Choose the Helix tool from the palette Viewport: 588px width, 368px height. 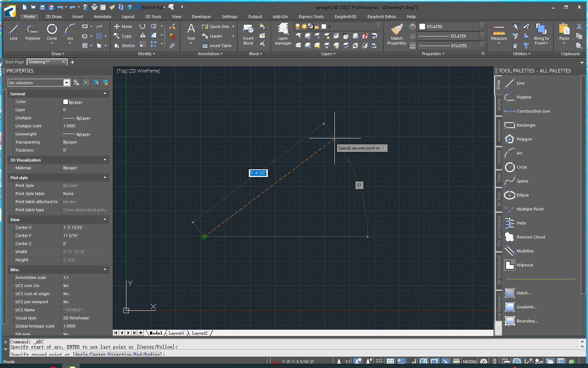tap(521, 223)
